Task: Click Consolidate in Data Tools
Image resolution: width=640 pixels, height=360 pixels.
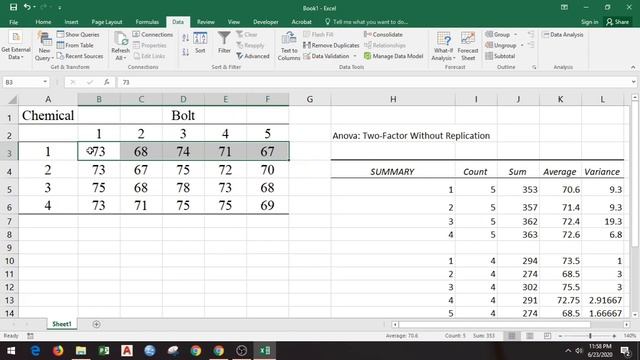Action: (x=383, y=35)
